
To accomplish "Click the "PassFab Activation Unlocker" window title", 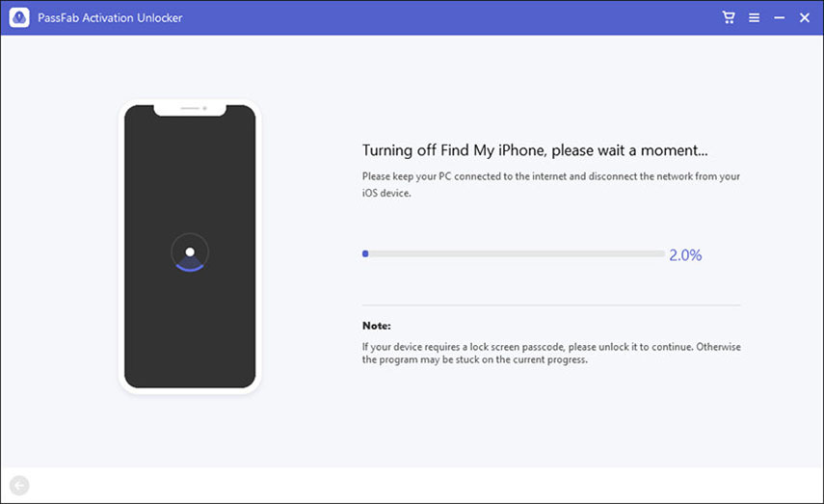I will point(109,17).
